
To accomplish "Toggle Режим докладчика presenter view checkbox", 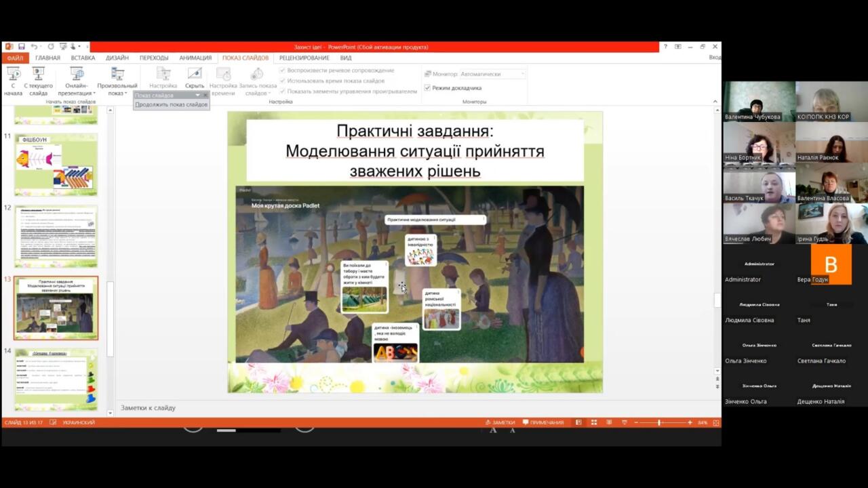I will [x=427, y=87].
